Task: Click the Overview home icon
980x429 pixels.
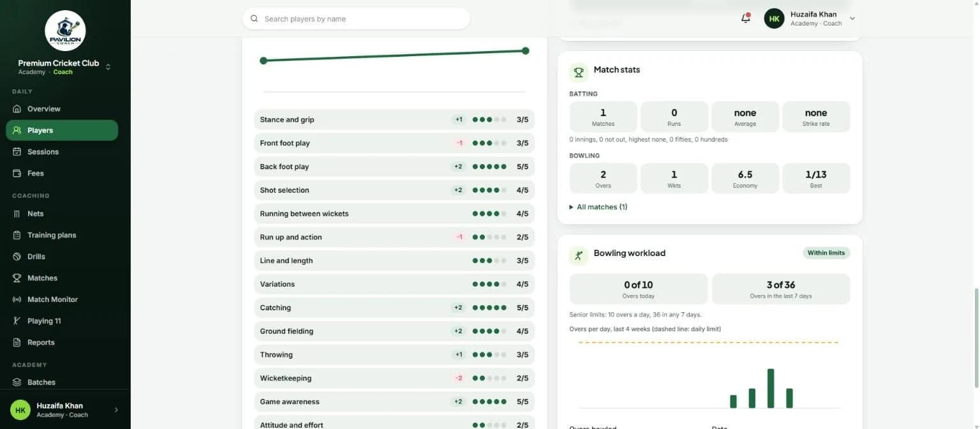Action: tap(17, 109)
